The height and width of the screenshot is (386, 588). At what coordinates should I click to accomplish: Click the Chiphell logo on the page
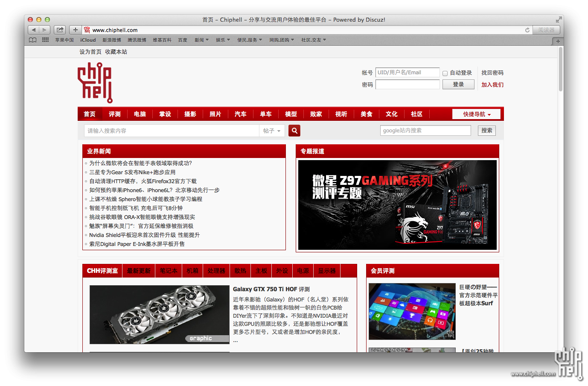tap(95, 83)
